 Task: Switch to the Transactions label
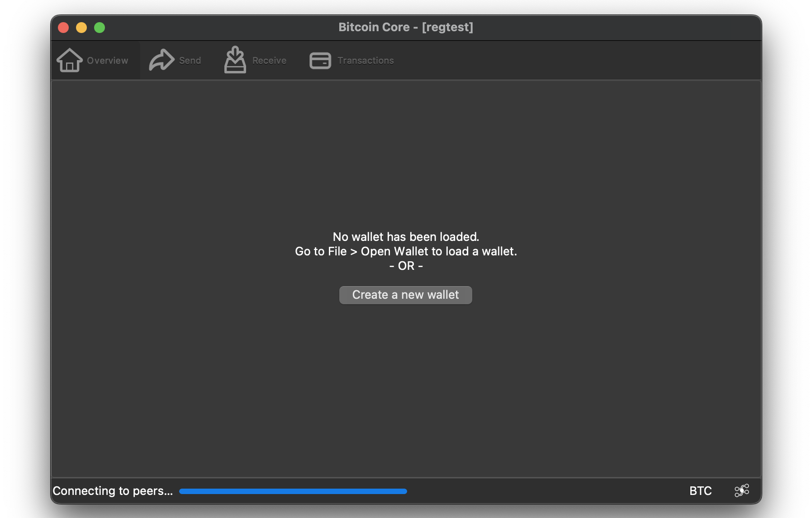pos(366,61)
